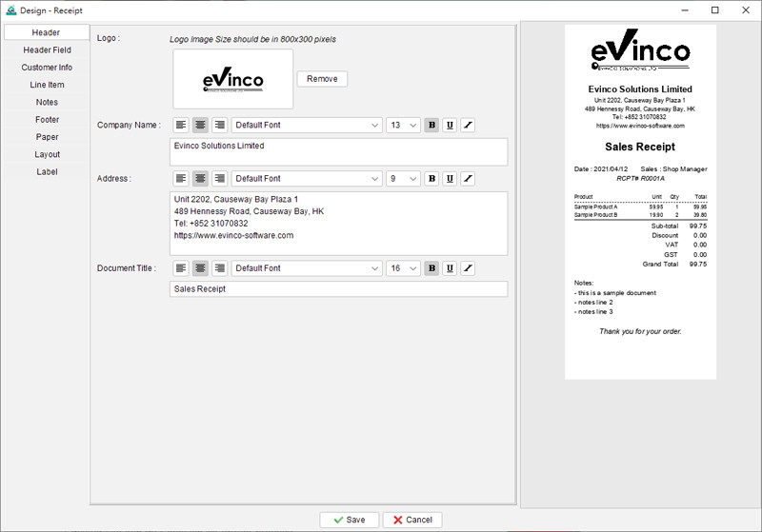Viewport: 762px width, 532px height.
Task: Right-align the Address text
Action: (x=220, y=179)
